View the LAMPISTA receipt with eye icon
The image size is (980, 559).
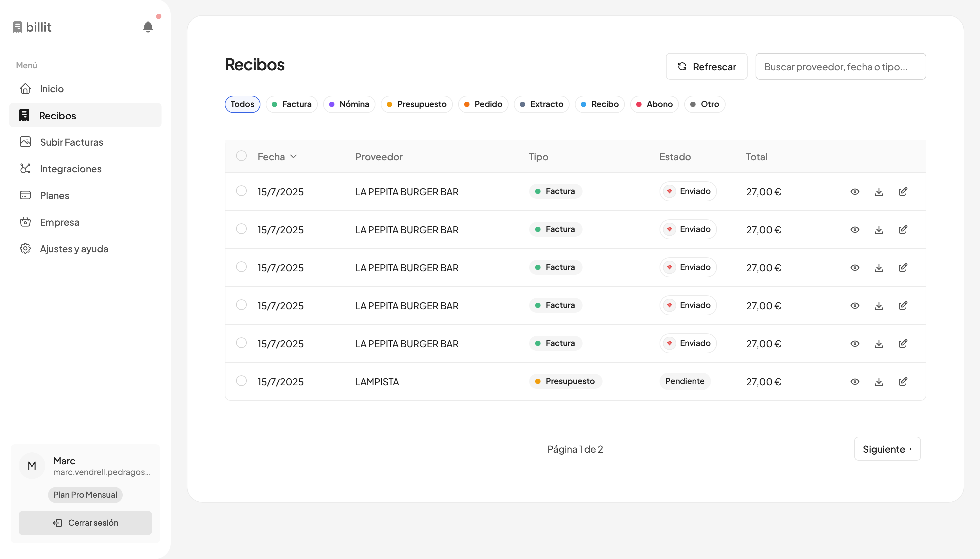(x=855, y=382)
